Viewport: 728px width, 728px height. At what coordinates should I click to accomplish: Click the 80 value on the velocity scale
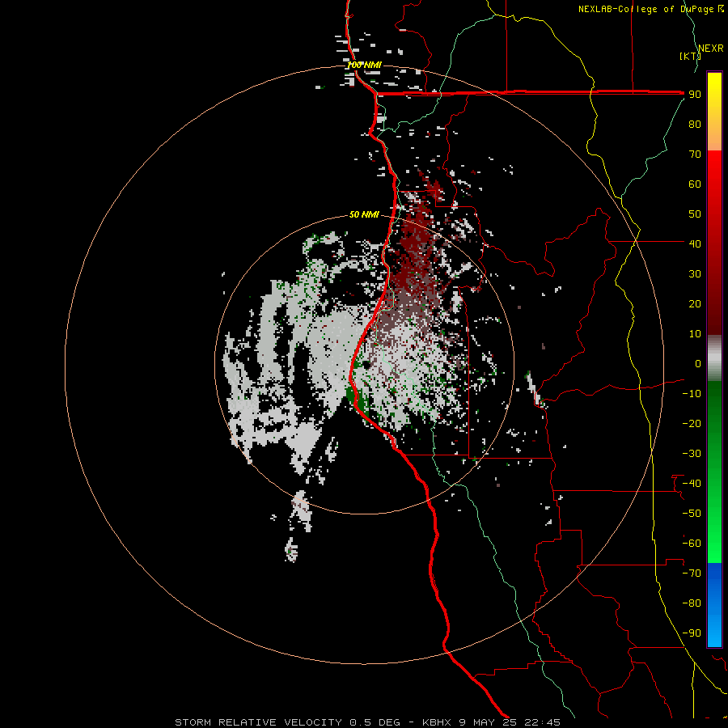pyautogui.click(x=695, y=125)
